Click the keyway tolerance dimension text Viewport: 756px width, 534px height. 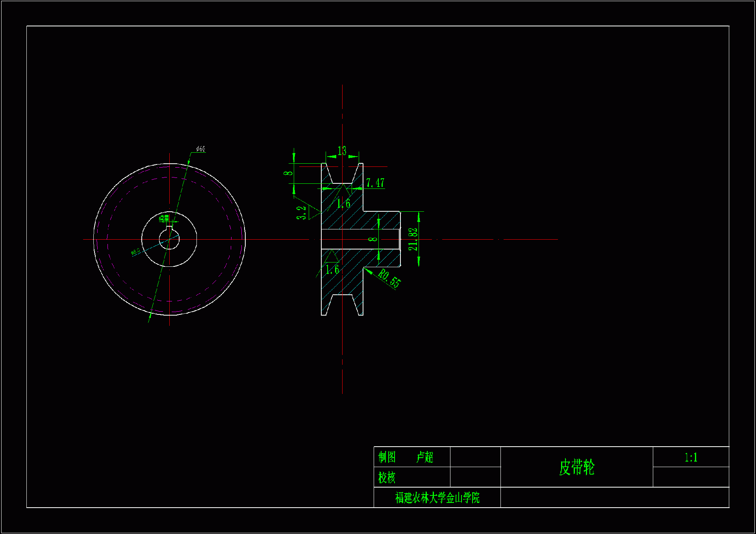pyautogui.click(x=164, y=218)
